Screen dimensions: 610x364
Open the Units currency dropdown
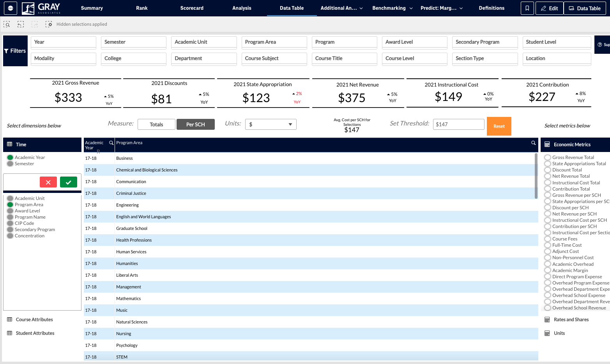pos(271,124)
